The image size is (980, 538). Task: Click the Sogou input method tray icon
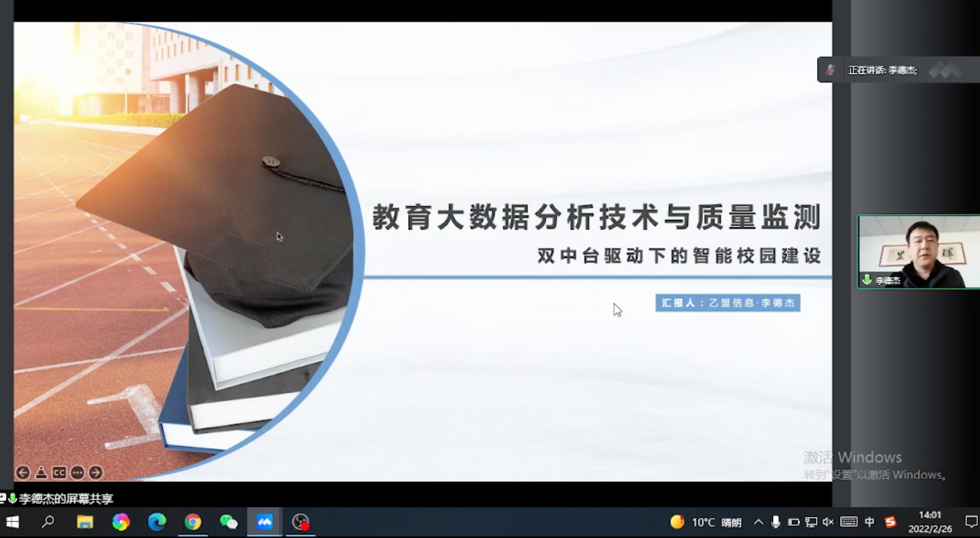click(x=890, y=523)
